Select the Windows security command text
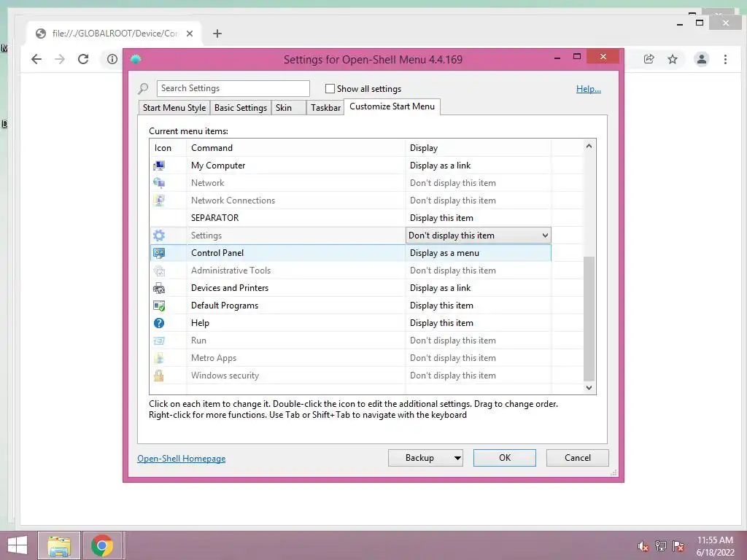The width and height of the screenshot is (747, 560). [225, 376]
